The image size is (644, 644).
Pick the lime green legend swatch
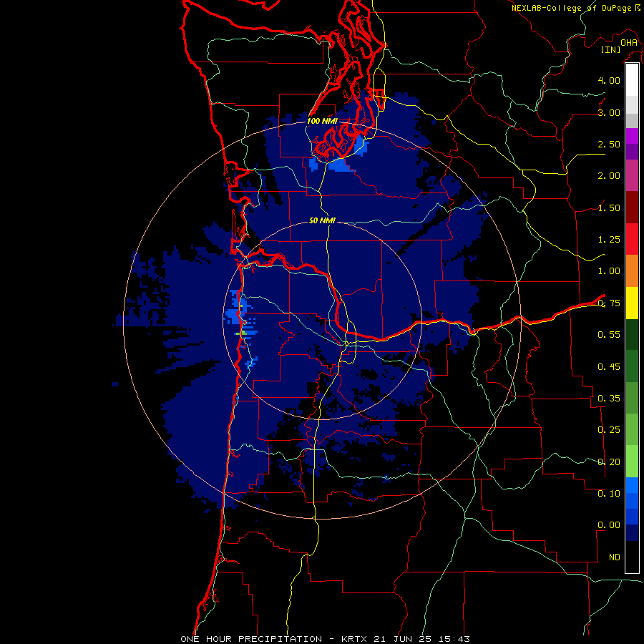tap(632, 462)
